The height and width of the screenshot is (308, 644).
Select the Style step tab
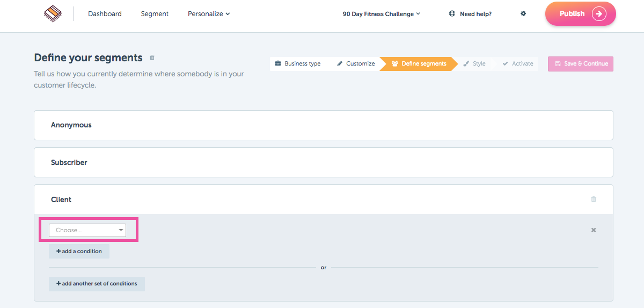coord(474,63)
